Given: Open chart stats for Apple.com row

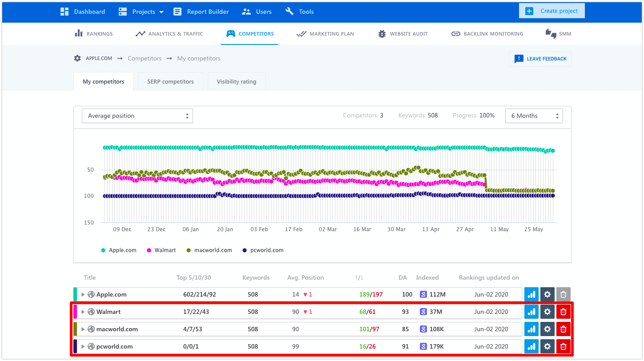Looking at the screenshot, I should pyautogui.click(x=531, y=294).
